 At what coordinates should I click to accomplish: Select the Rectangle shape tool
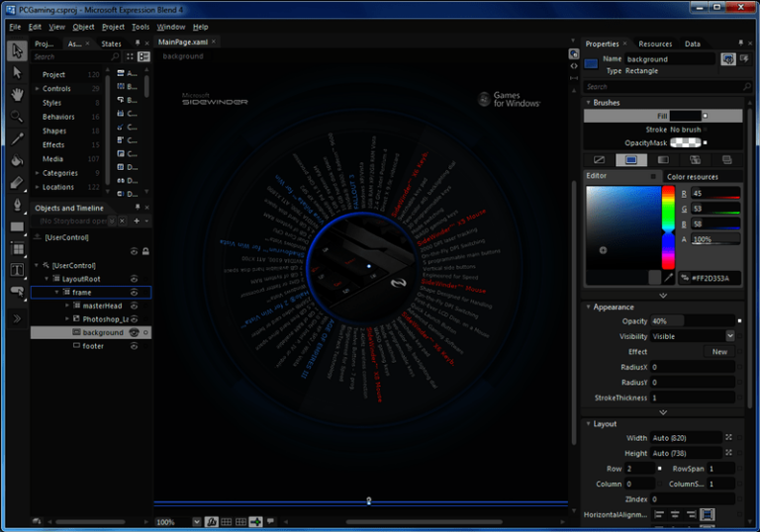(17, 226)
